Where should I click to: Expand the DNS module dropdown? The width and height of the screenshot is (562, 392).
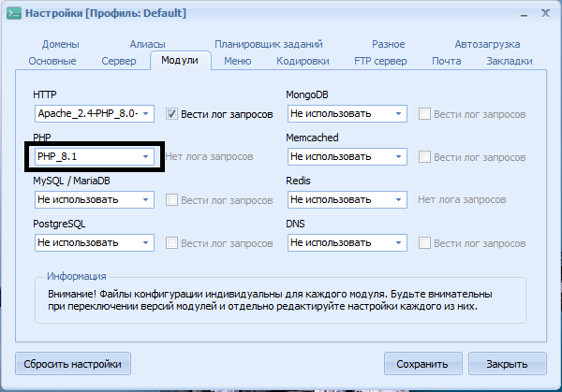pos(398,243)
